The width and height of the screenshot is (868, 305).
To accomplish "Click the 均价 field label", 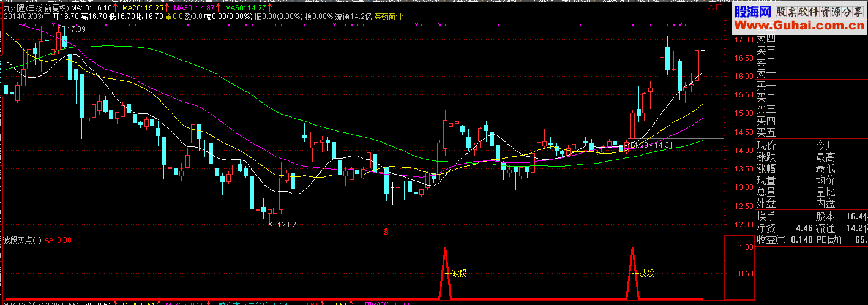I will [825, 181].
